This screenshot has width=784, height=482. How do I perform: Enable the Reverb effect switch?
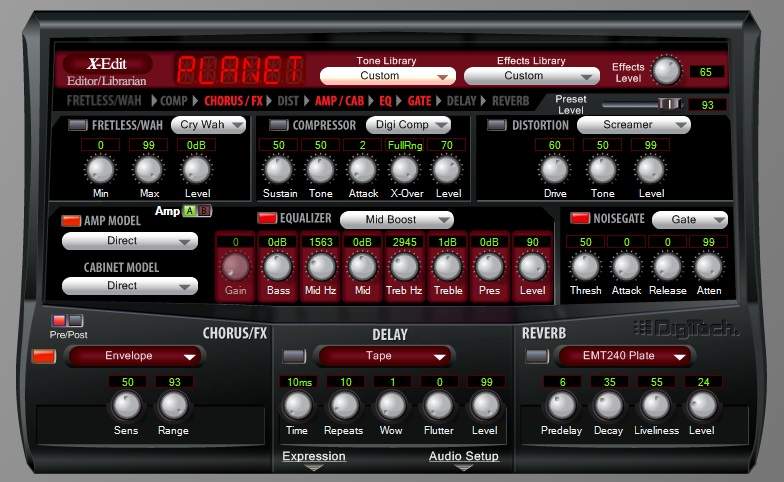(x=537, y=356)
